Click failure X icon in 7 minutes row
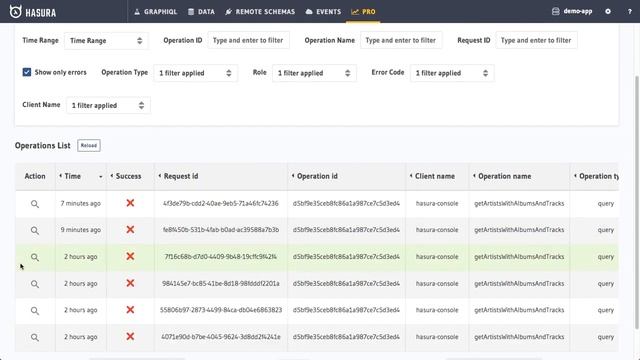640x360 pixels. pyautogui.click(x=130, y=203)
